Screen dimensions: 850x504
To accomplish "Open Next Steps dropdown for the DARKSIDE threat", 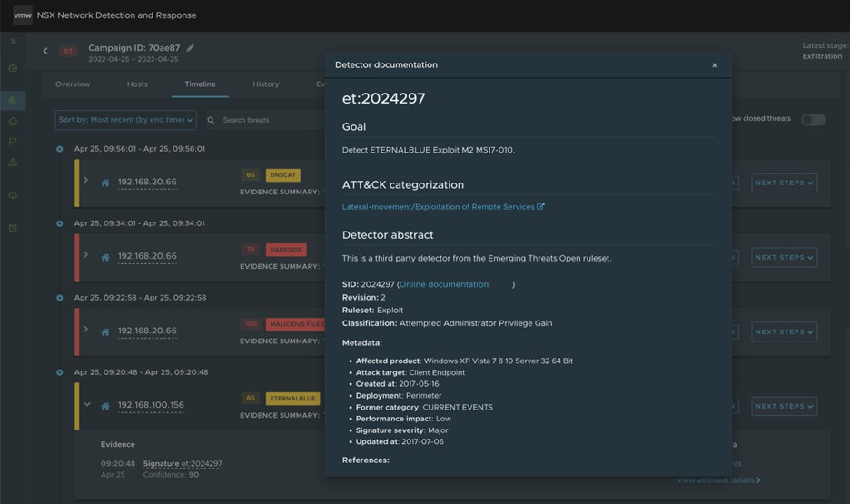I will (x=784, y=257).
